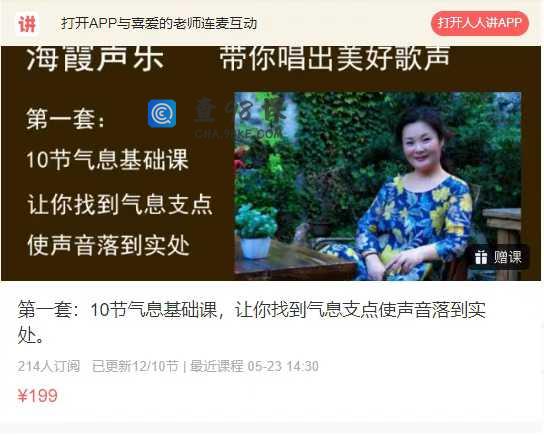This screenshot has width=544, height=435.
Task: Click the 打开人人讲APP button
Action: pyautogui.click(x=479, y=24)
